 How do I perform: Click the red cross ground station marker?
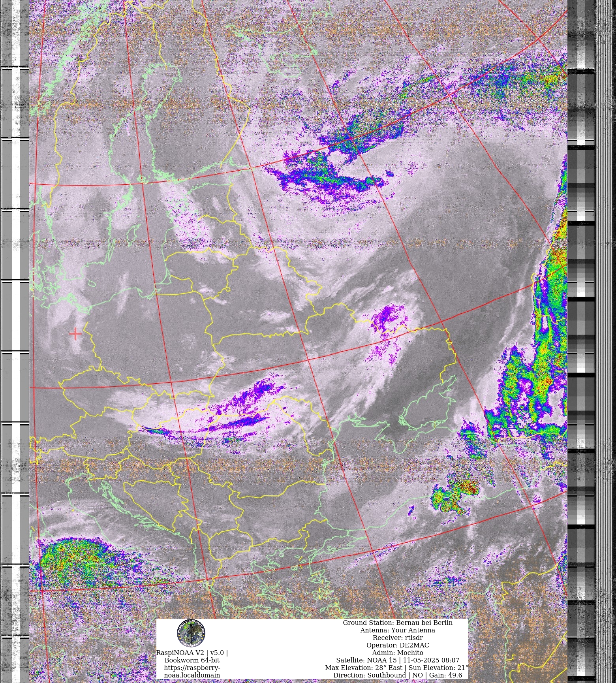pos(75,334)
